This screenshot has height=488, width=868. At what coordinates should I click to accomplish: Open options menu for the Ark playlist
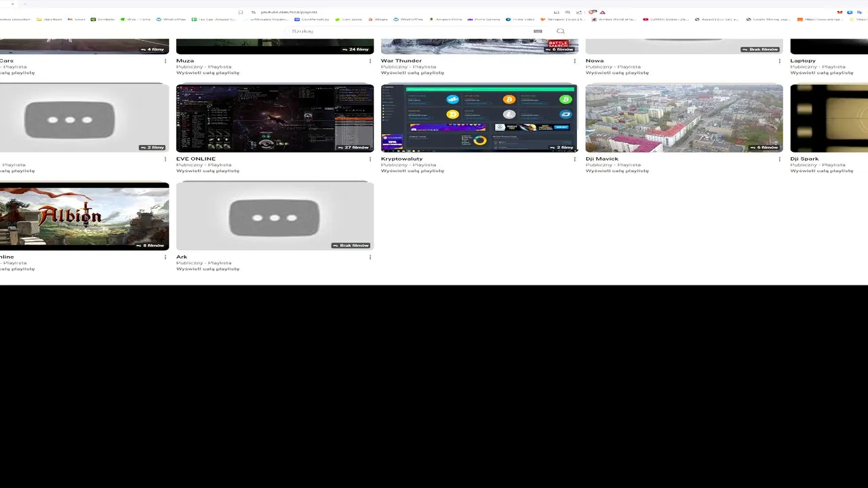(x=370, y=258)
